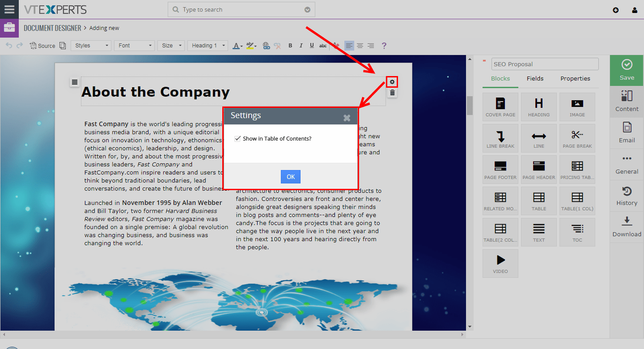Add a Table(2 Col) block
The image size is (644, 349).
pyautogui.click(x=500, y=232)
